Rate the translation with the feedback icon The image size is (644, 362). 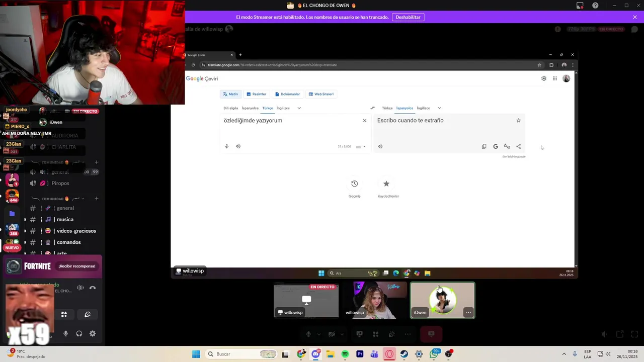507,146
